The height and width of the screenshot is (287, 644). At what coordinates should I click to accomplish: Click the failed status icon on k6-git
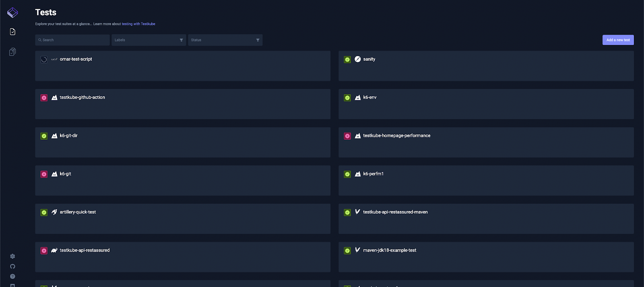pos(44,174)
